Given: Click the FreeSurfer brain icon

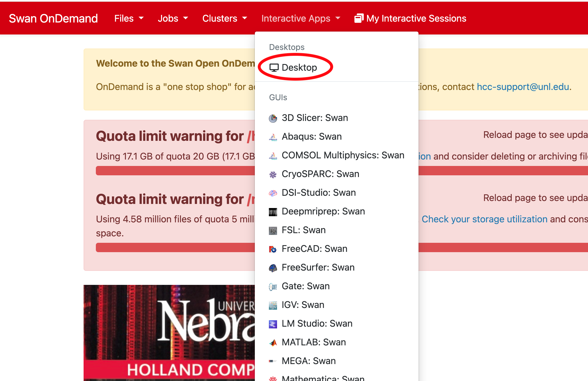Looking at the screenshot, I should pos(273,268).
